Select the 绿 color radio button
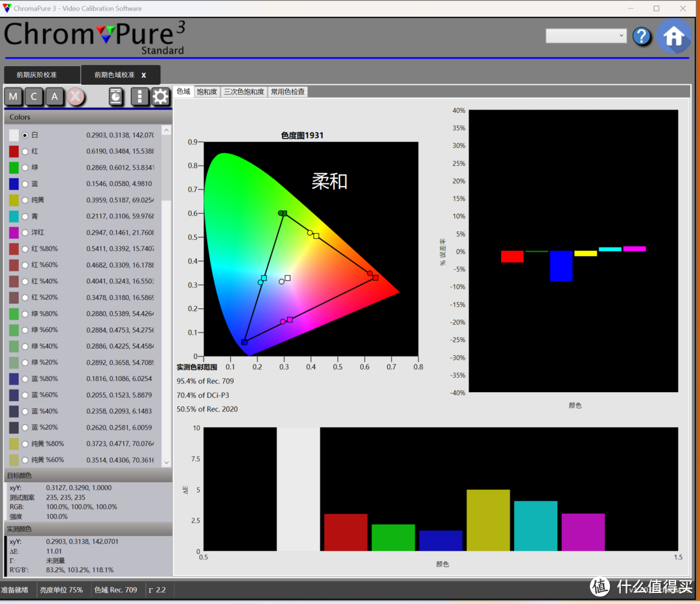The width and height of the screenshot is (700, 604). tap(25, 167)
